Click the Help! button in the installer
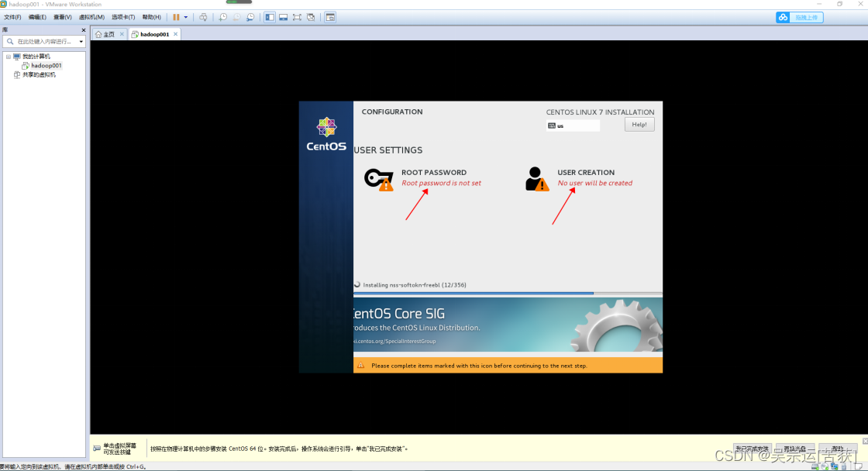Image resolution: width=868 pixels, height=471 pixels. click(639, 125)
